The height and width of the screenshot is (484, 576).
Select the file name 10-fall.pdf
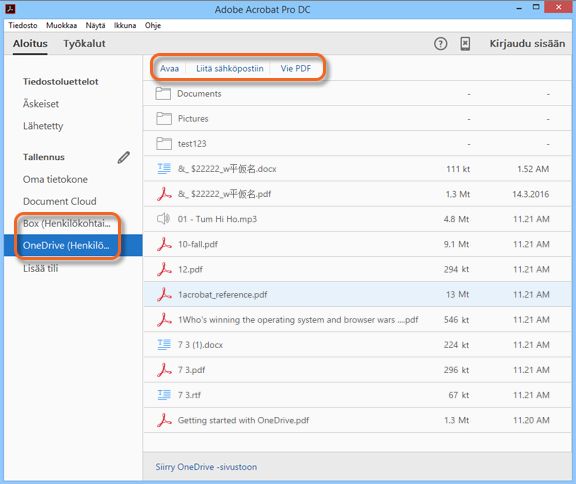[198, 244]
